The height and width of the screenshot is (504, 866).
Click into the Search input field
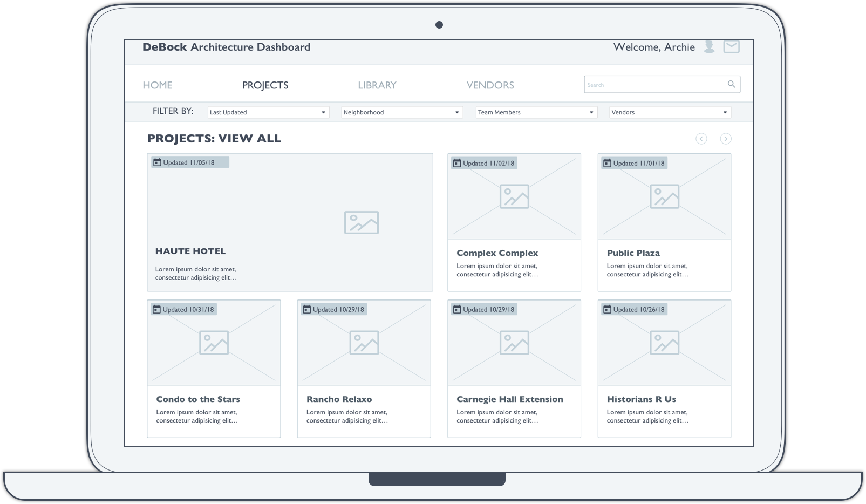(662, 84)
